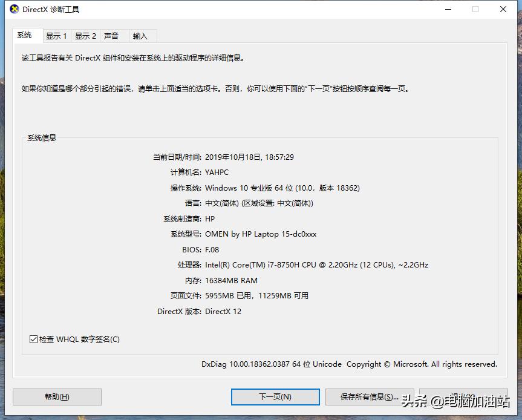522x420 pixels.
Task: Toggle the 检查 WHQL 数字签名 checkbox
Action: (x=33, y=339)
